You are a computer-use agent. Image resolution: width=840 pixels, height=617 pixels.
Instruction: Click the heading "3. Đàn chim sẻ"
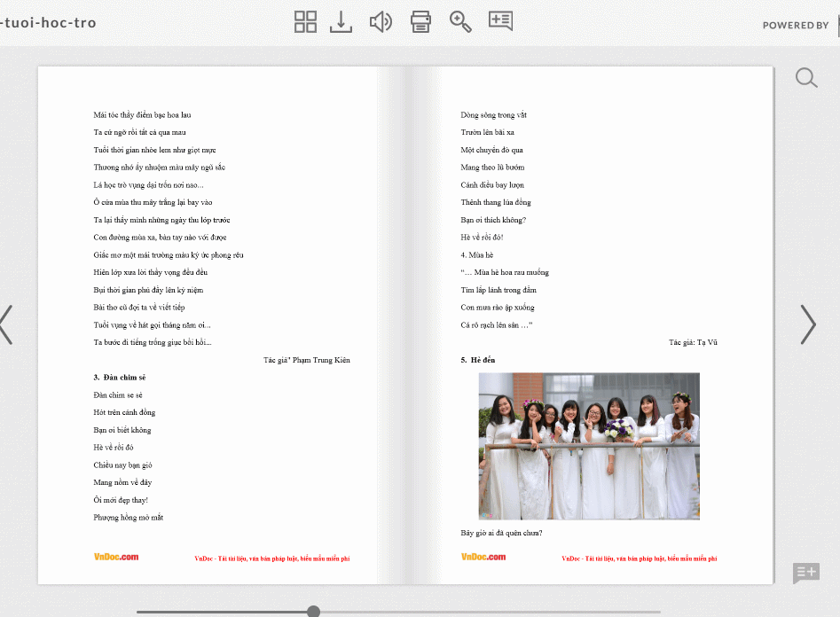pyautogui.click(x=120, y=378)
